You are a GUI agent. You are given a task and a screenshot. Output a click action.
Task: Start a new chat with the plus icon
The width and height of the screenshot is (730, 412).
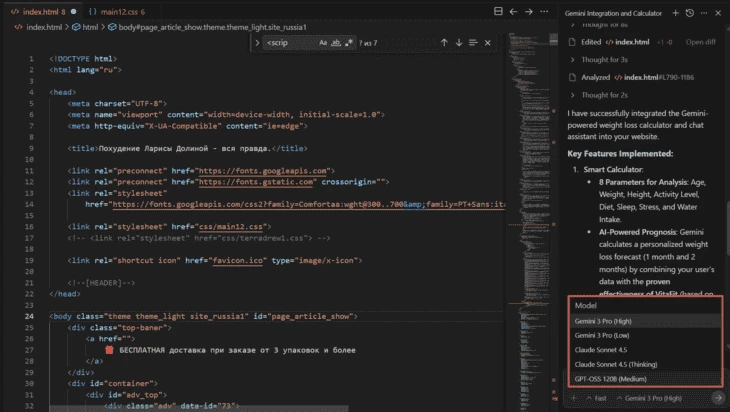pos(676,13)
